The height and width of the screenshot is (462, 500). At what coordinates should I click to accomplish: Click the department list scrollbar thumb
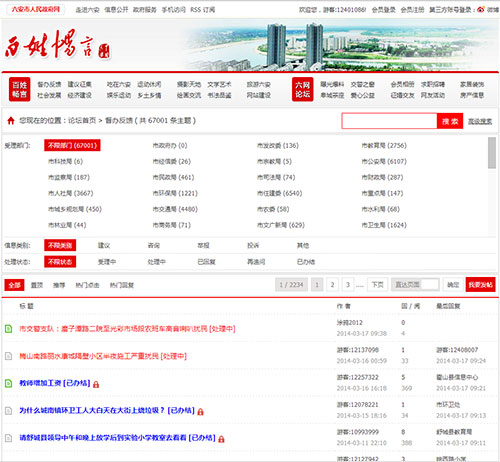click(x=492, y=153)
